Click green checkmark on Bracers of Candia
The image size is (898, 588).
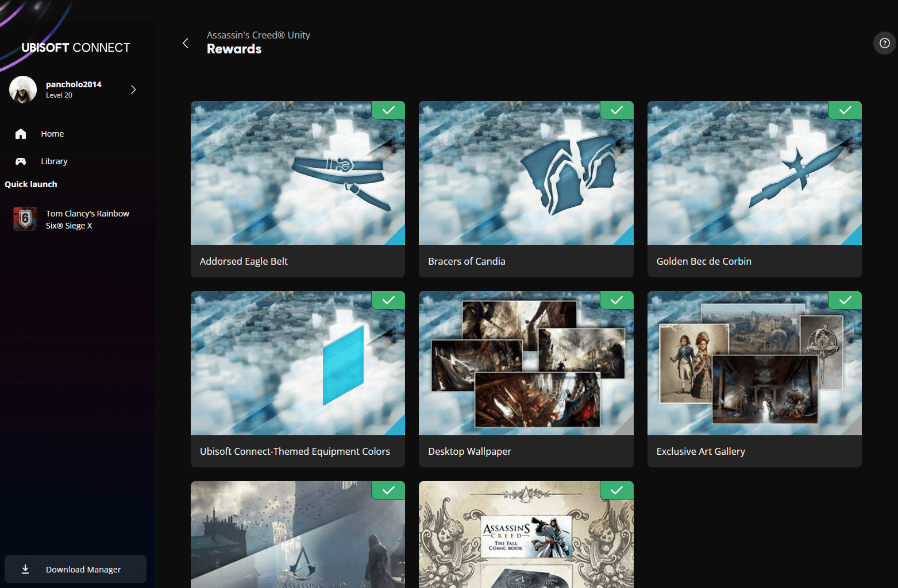(616, 110)
